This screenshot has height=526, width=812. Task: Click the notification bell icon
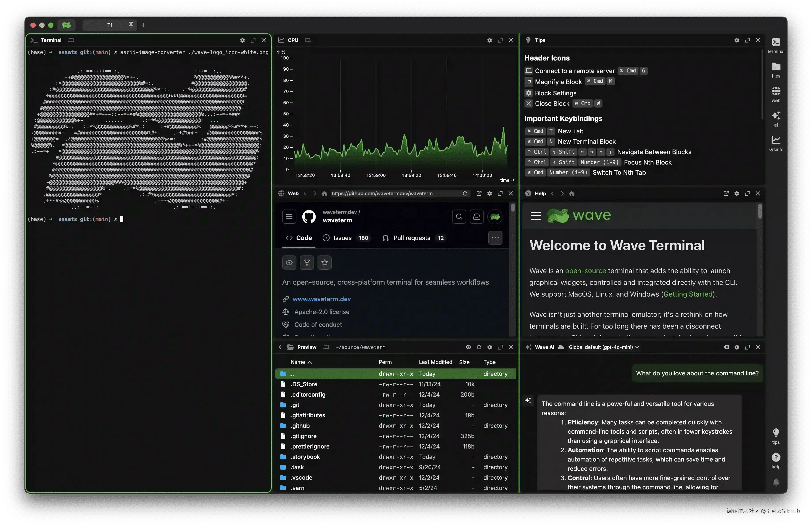tap(776, 482)
